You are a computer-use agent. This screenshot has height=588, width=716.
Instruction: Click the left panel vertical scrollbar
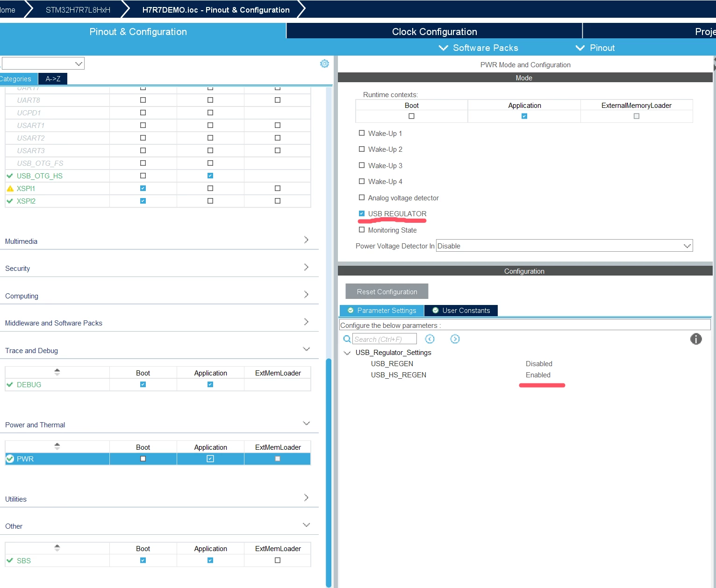click(329, 472)
